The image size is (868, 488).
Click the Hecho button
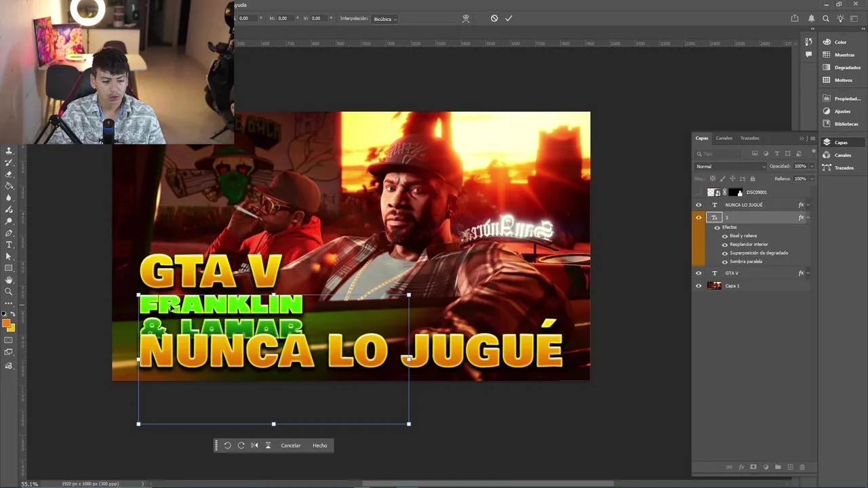click(x=320, y=445)
